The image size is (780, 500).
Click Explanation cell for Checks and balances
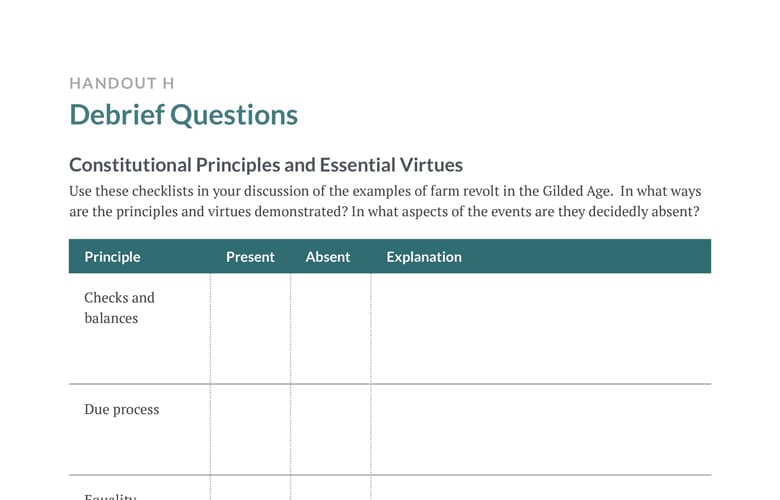pos(541,328)
